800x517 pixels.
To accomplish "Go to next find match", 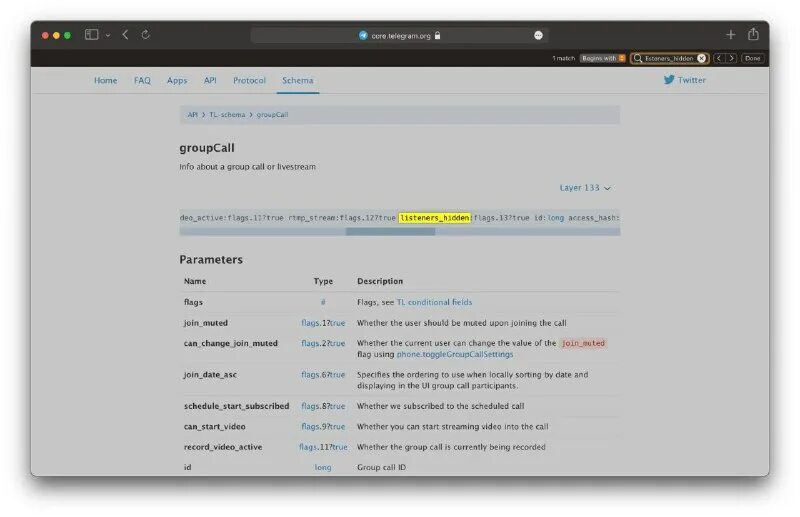I will click(732, 58).
